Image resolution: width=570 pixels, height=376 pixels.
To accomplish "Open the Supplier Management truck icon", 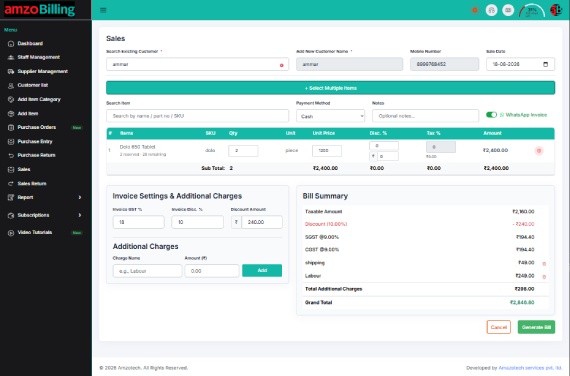I will [11, 72].
